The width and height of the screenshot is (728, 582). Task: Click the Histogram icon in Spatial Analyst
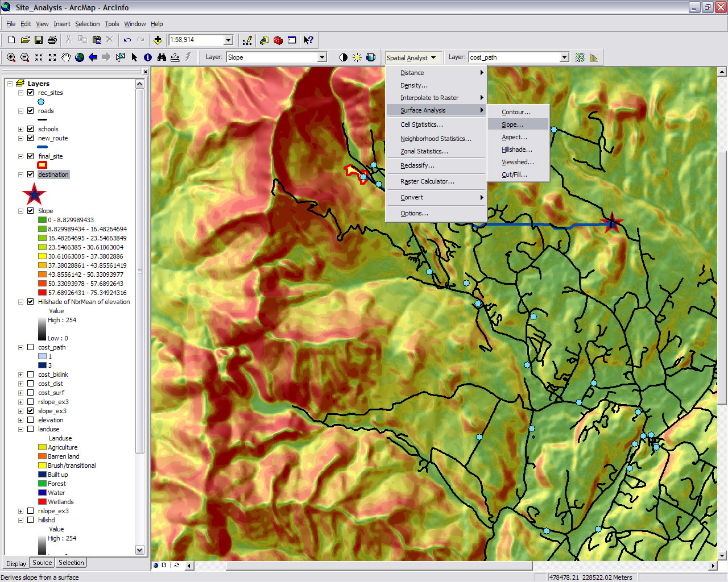[594, 57]
